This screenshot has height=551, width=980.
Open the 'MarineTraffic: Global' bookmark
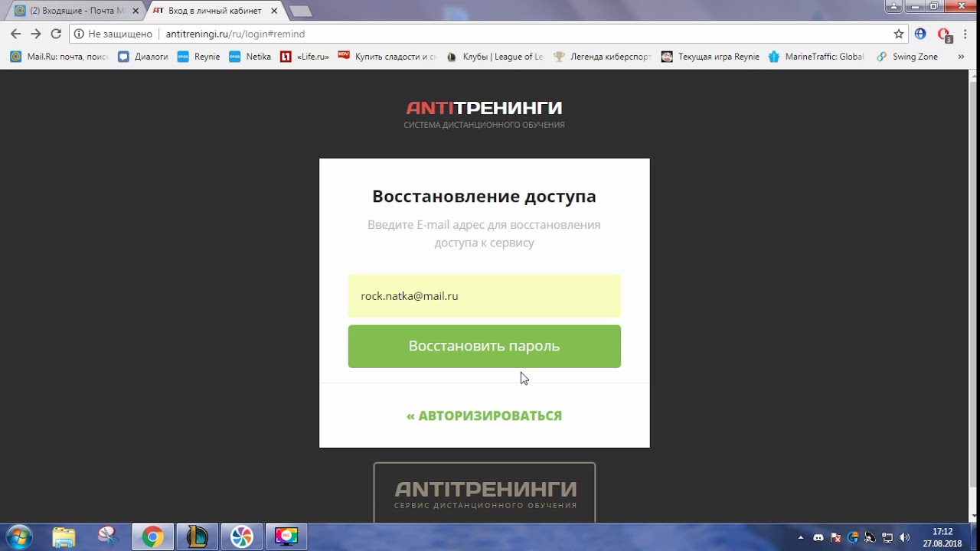click(x=816, y=57)
